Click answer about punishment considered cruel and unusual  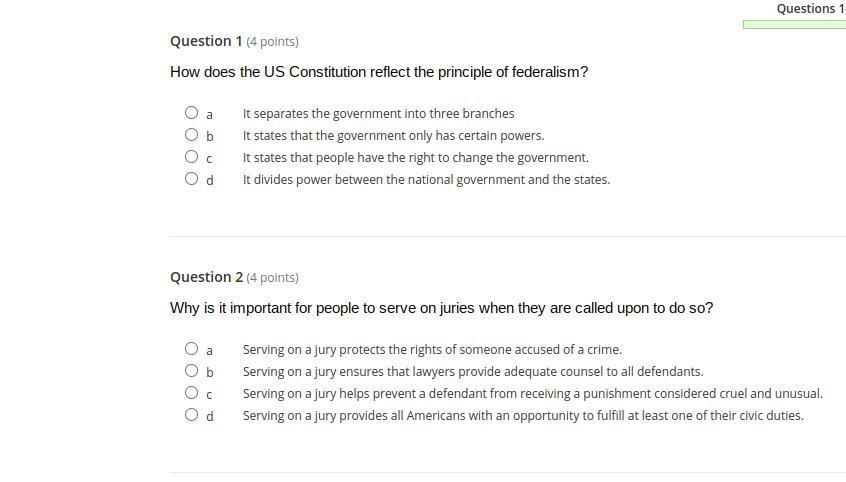(x=533, y=394)
